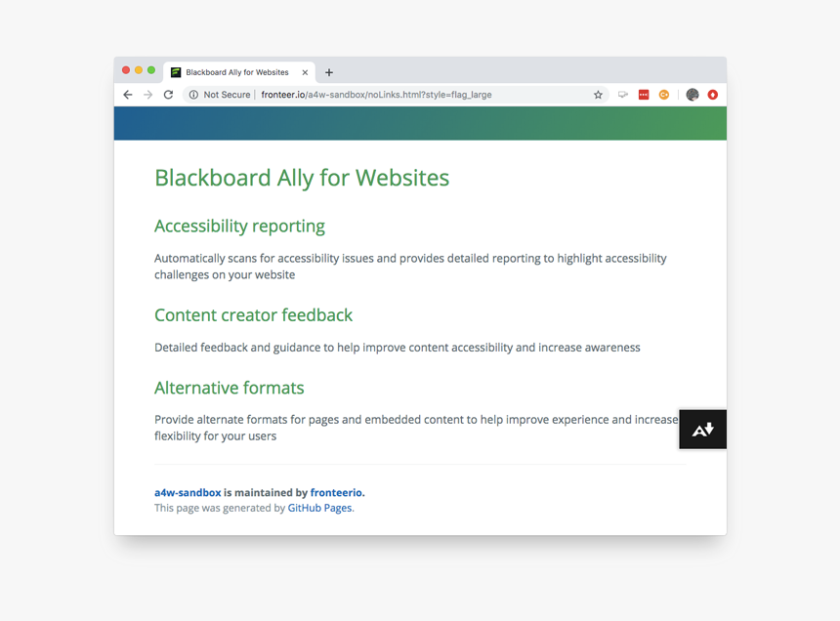Screen dimensions: 840x621
Task: Click the browser back arrow
Action: click(x=128, y=95)
